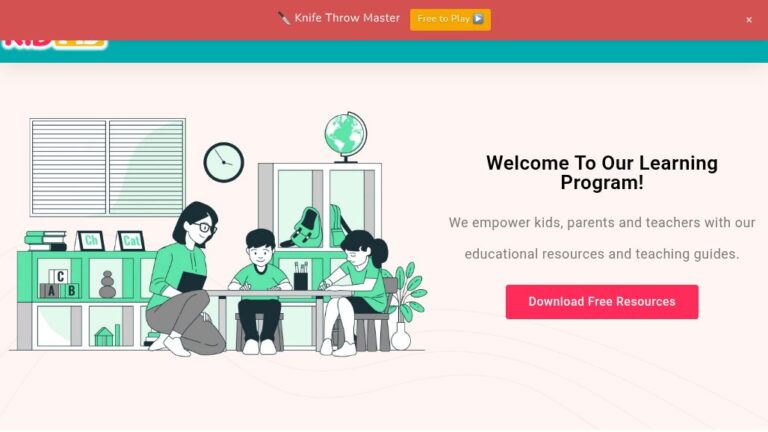Click the boy seated at the table

point(260,291)
